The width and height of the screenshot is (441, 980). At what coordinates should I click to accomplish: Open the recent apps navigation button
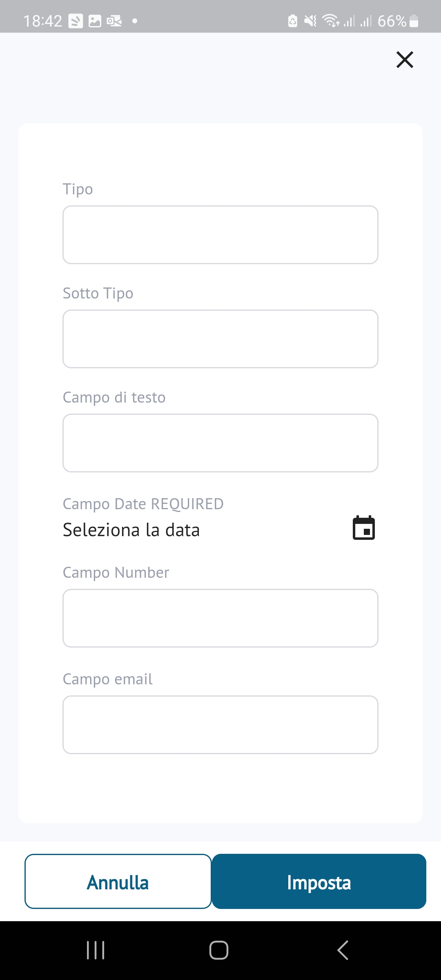[96, 950]
